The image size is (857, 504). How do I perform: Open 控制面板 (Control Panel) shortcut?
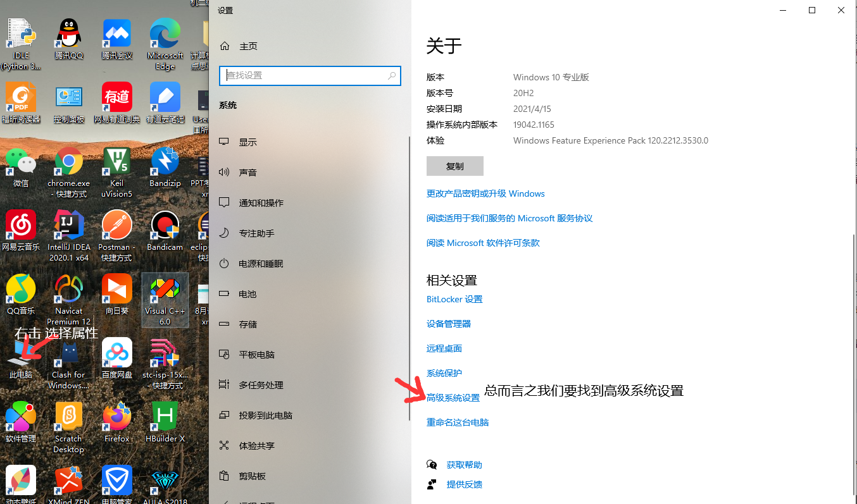click(x=68, y=96)
